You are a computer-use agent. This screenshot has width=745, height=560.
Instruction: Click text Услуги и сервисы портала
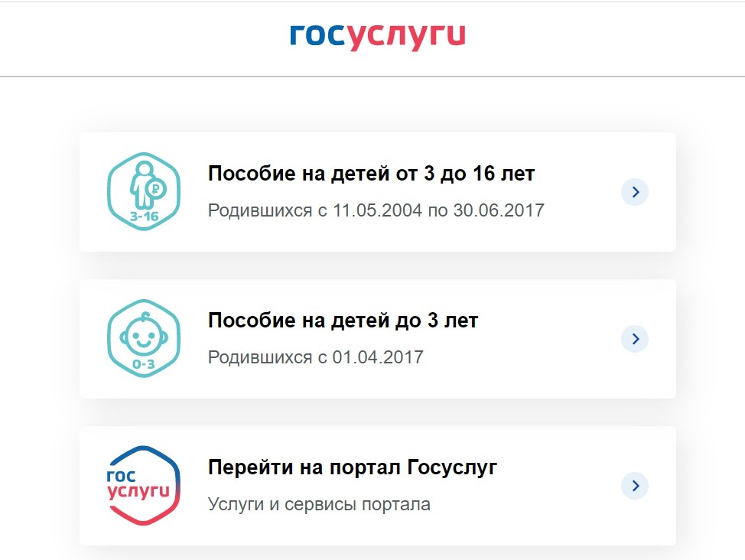tap(319, 504)
